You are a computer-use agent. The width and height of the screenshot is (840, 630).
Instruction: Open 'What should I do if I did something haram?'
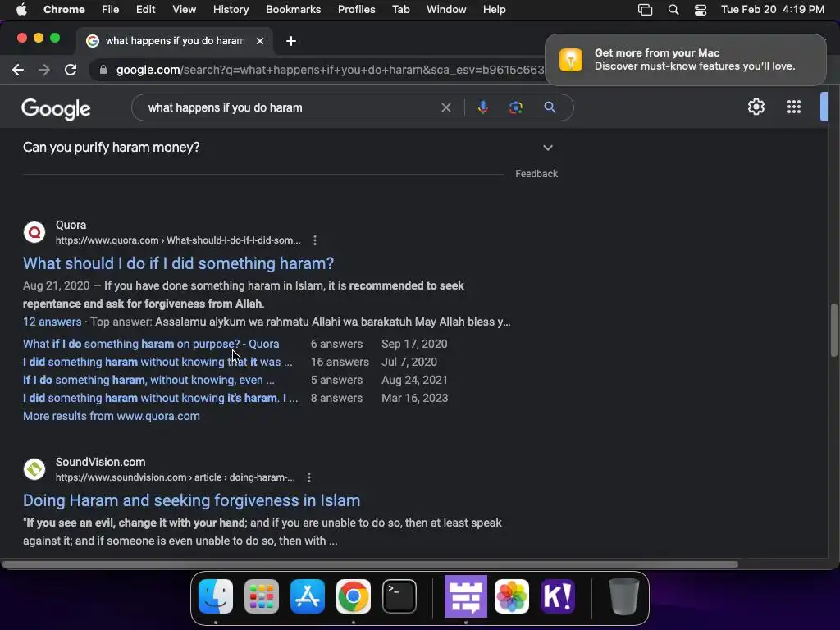178,263
